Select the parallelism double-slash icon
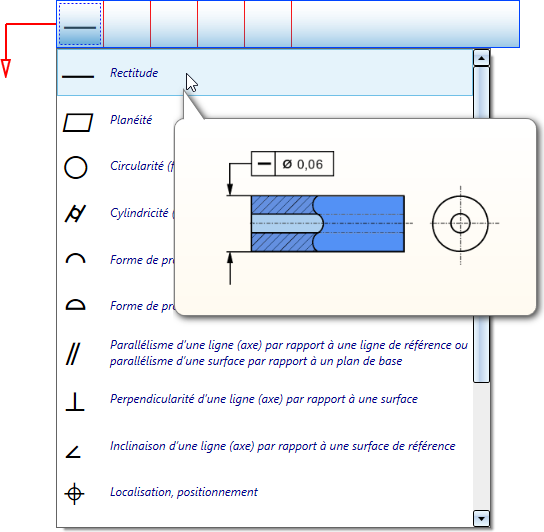544x532 pixels. pos(73,354)
